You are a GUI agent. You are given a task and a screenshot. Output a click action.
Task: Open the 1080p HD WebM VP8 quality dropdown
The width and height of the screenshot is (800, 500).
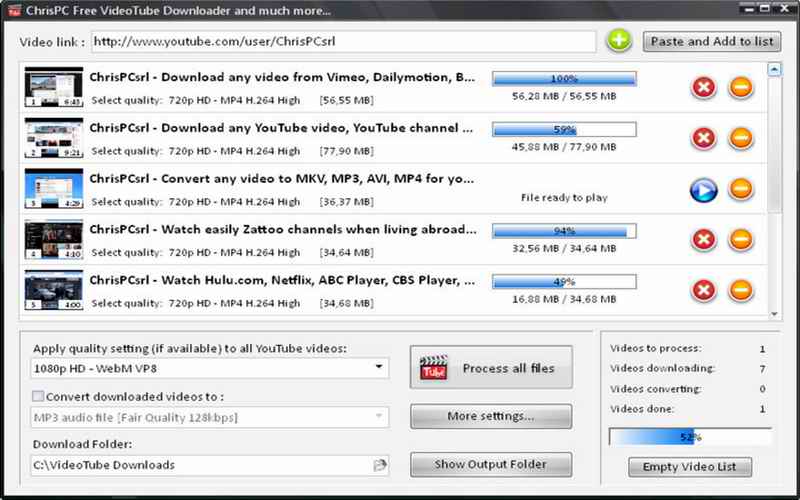click(380, 368)
